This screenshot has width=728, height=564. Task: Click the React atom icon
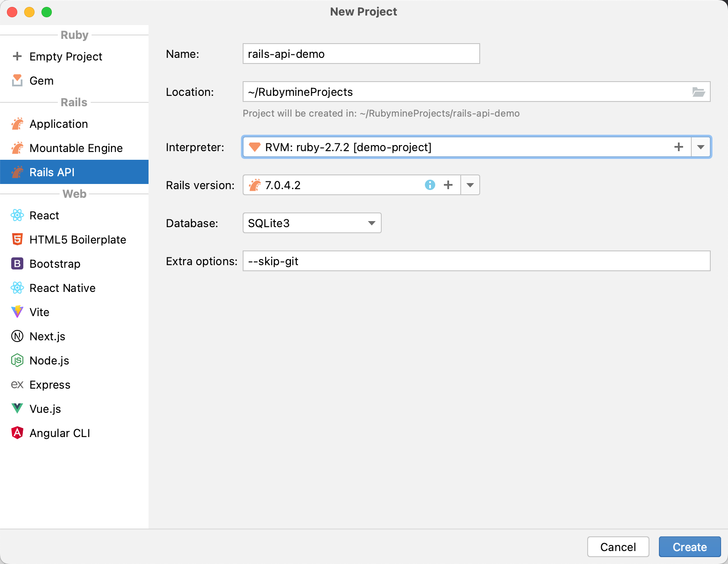[x=17, y=215]
